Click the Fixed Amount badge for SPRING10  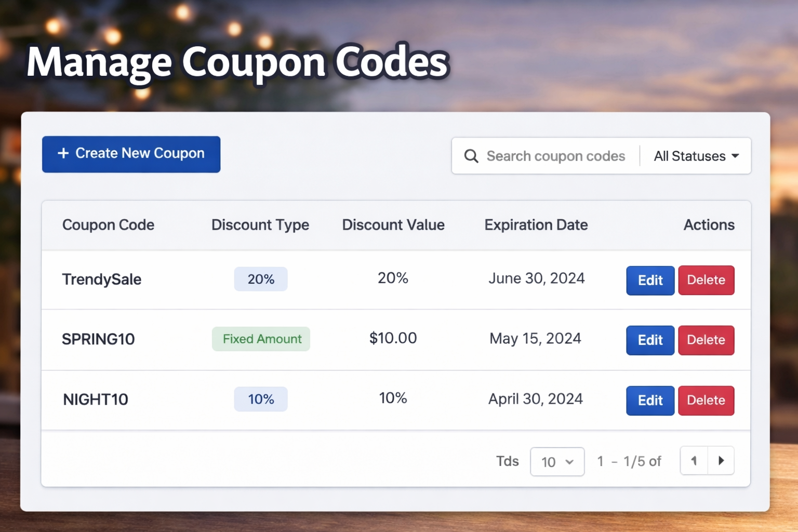pyautogui.click(x=261, y=339)
